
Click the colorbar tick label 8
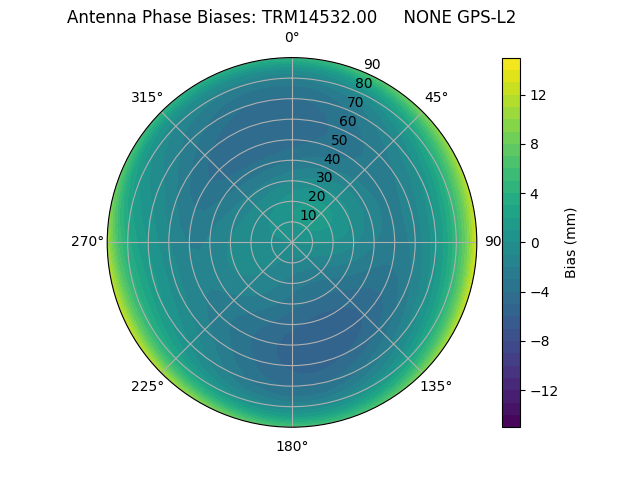(x=533, y=144)
